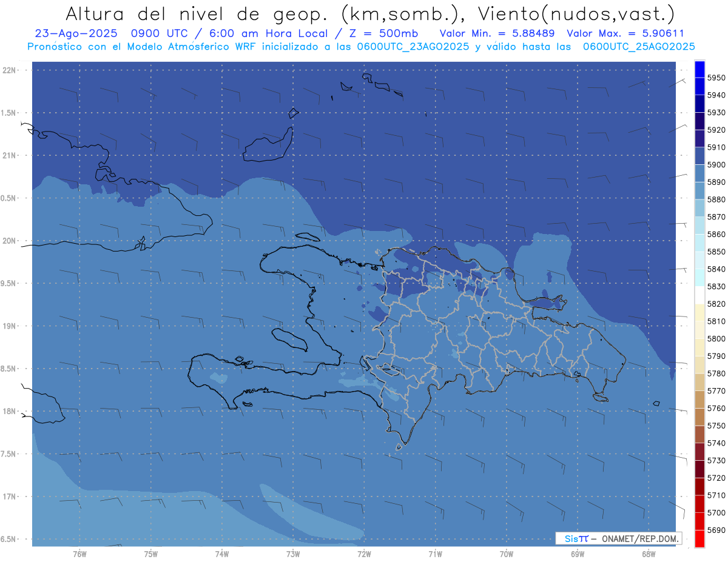Click the '22N' latitude label
728x562 pixels.
click(x=9, y=70)
